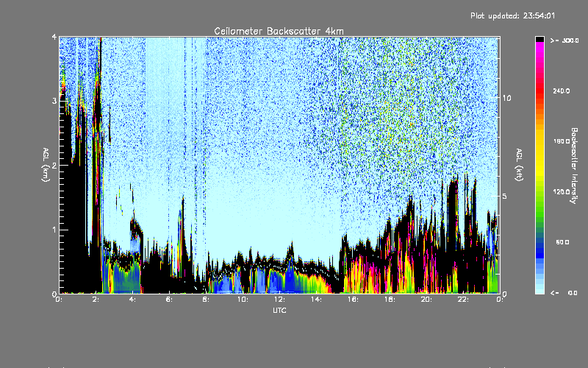588x368 pixels.
Task: Click the '>= 300.0' colorbar maximum label
Action: click(564, 40)
